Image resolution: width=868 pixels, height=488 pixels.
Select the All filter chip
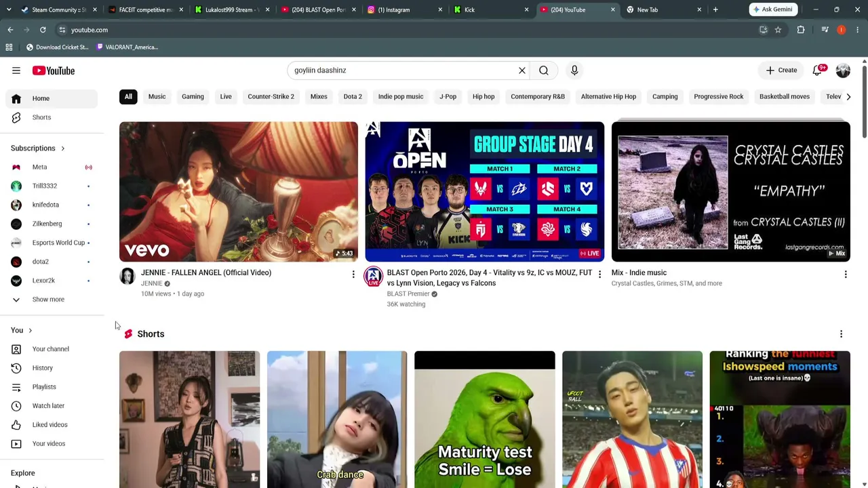click(128, 97)
